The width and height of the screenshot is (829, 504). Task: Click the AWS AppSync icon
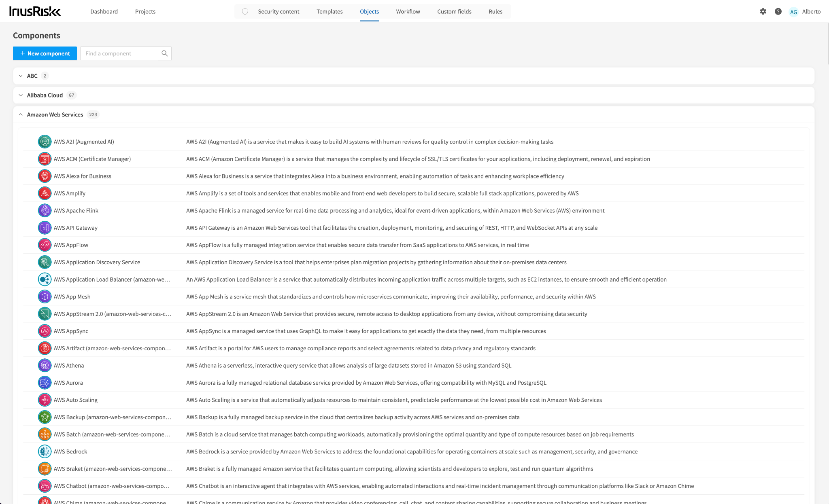click(45, 331)
